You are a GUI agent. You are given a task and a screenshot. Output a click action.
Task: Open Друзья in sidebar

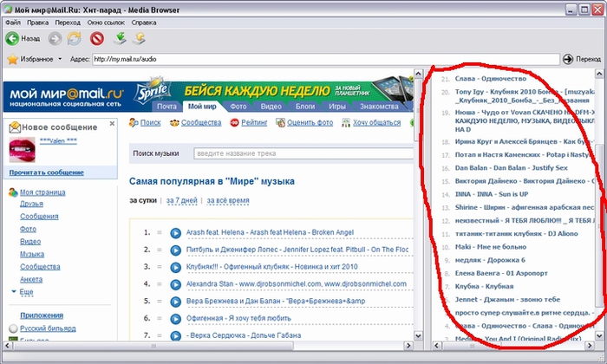coord(31,204)
